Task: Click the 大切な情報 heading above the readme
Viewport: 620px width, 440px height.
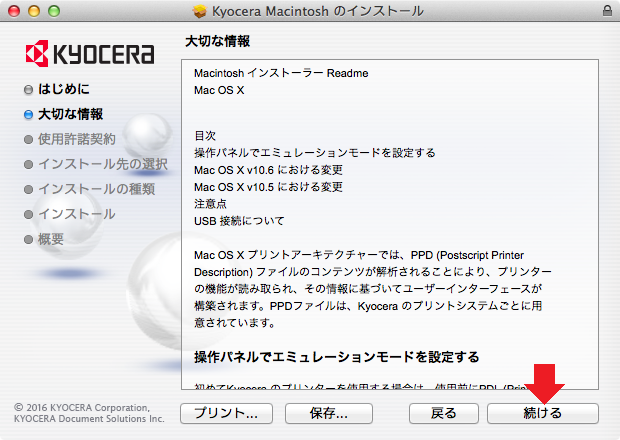Action: click(x=217, y=41)
